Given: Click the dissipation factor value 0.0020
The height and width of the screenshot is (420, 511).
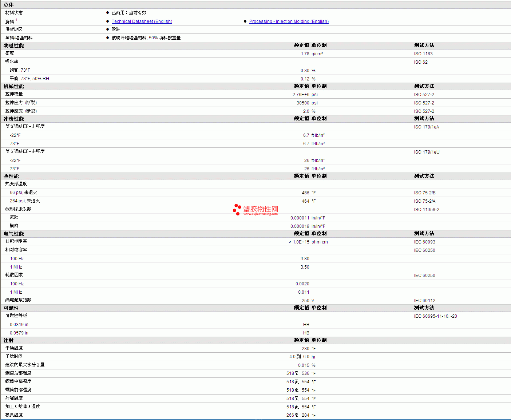Looking at the screenshot, I should tap(302, 284).
